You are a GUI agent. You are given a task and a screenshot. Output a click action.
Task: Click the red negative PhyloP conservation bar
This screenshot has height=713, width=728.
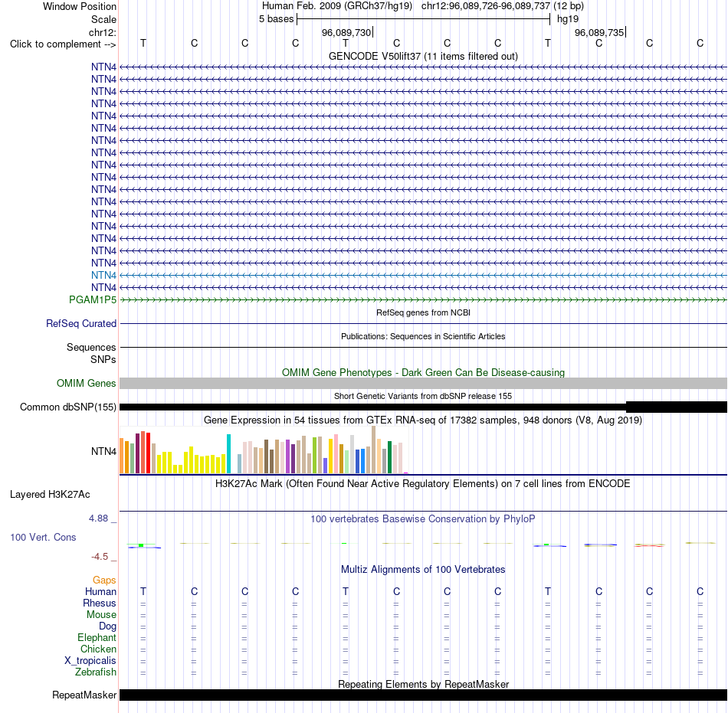click(649, 546)
